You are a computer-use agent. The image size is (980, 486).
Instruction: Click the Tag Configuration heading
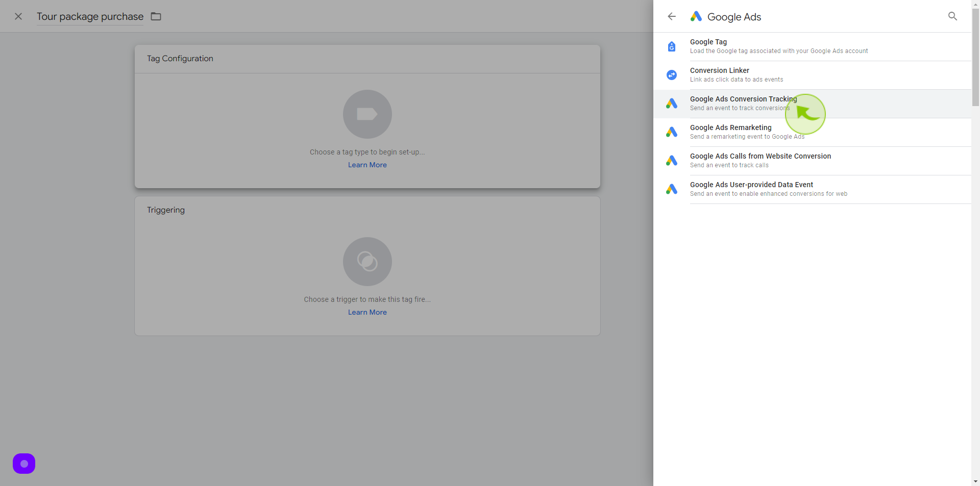[x=180, y=59]
